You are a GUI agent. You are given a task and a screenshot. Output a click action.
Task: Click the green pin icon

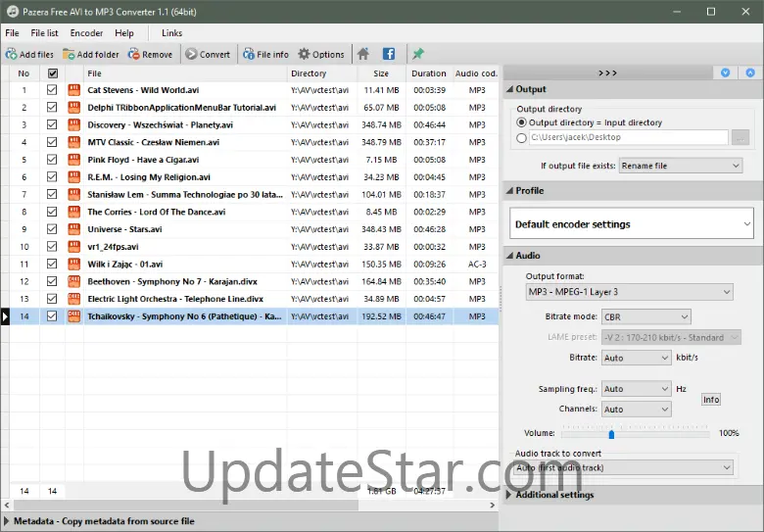418,54
